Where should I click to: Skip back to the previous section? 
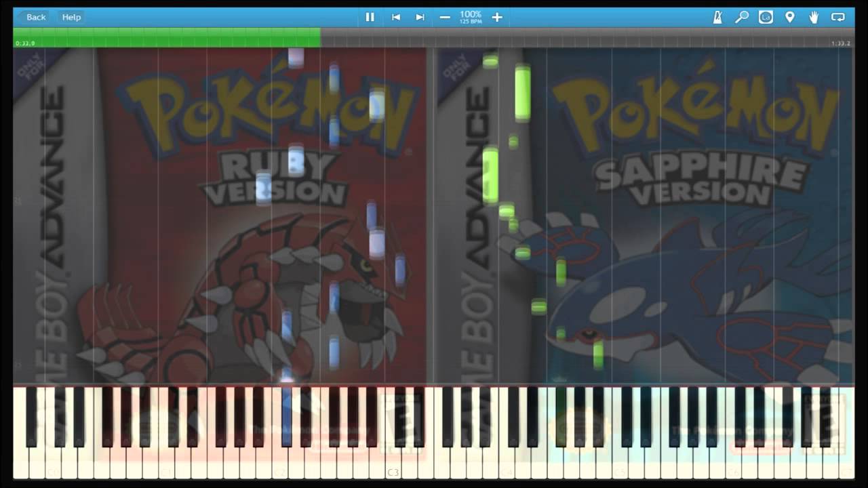point(396,17)
